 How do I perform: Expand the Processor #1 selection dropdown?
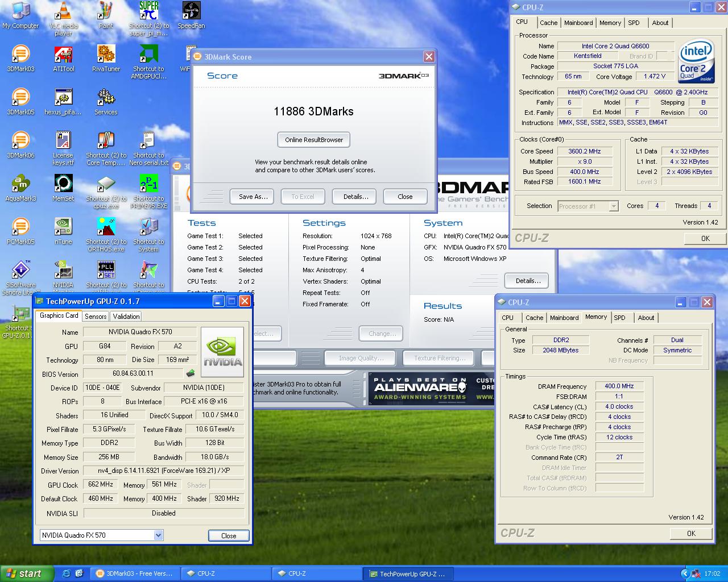[614, 206]
